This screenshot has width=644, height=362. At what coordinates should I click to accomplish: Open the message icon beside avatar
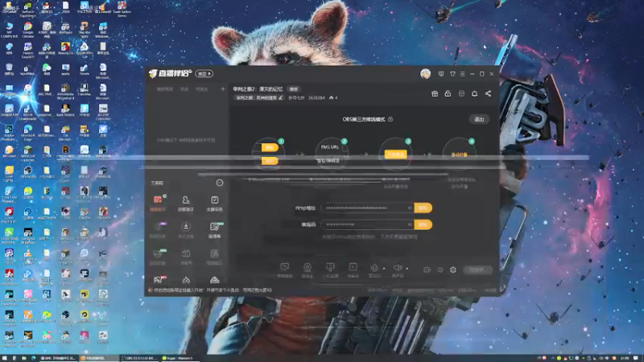pyautogui.click(x=441, y=74)
